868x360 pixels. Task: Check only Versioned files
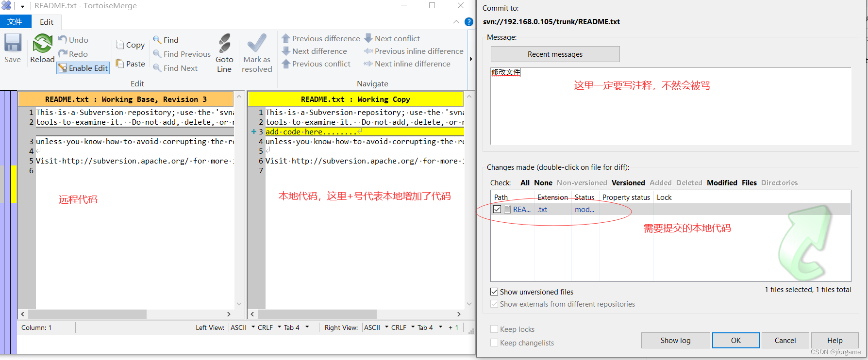[x=628, y=183]
